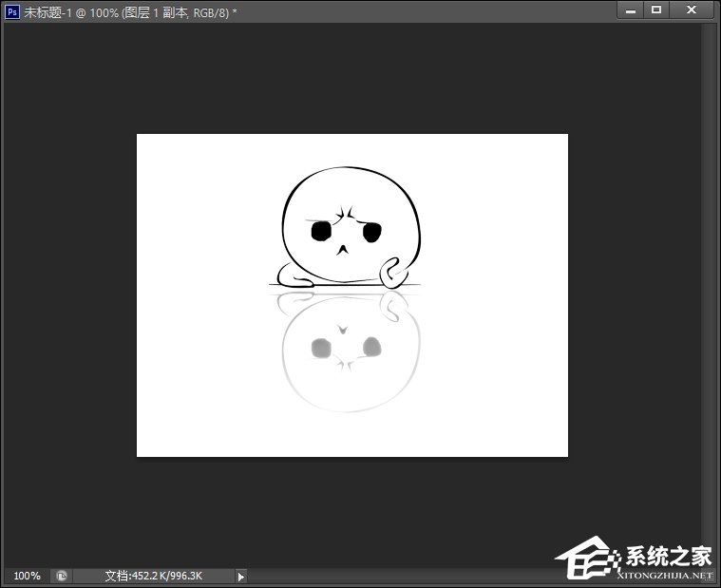Click the Photoshop Ps icon in title bar

click(12, 10)
